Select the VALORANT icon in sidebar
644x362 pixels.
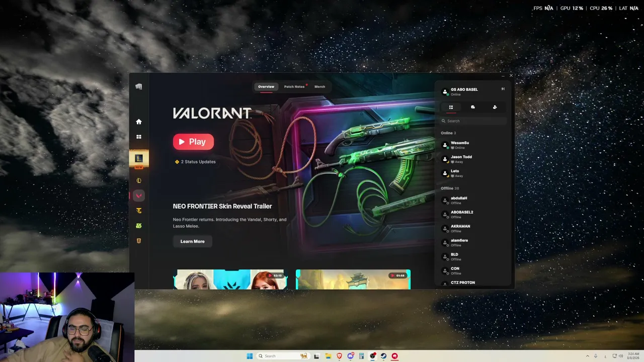[x=139, y=196]
